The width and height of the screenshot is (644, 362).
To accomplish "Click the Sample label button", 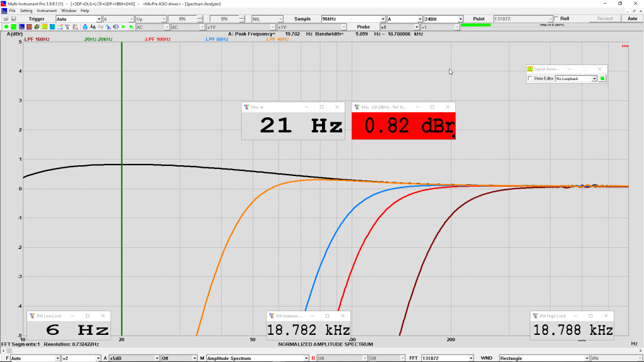I will [302, 19].
